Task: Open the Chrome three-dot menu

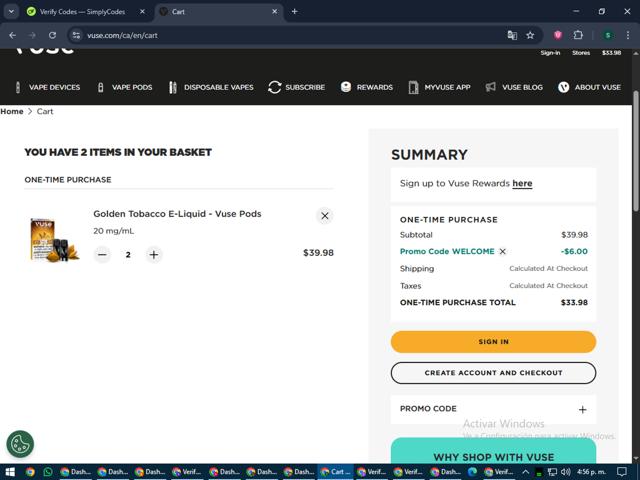Action: coord(628,36)
